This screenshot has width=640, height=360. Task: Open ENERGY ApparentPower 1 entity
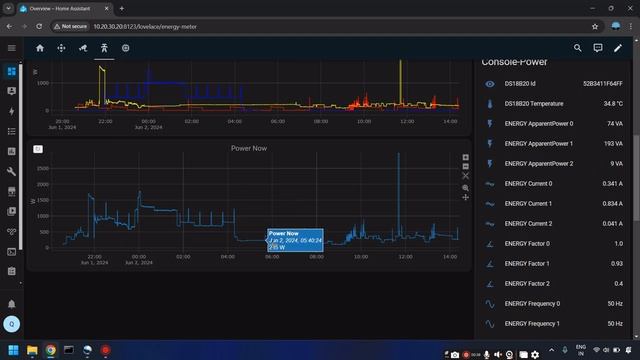pyautogui.click(x=553, y=144)
